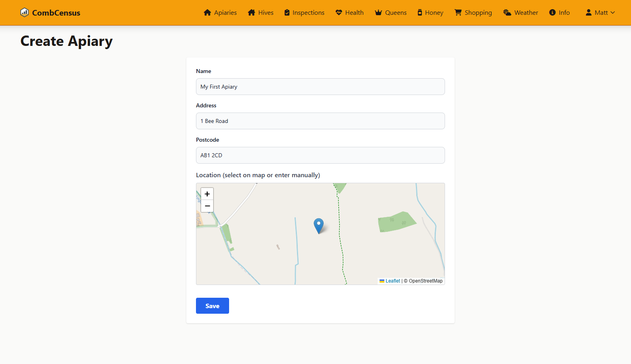Open the Weather menu item
The width and height of the screenshot is (631, 364).
point(521,12)
